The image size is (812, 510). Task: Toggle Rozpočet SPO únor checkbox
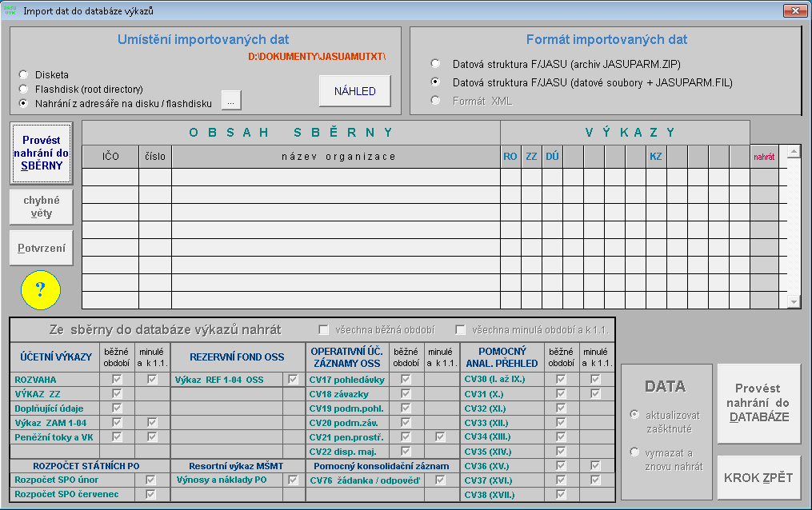[150, 480]
